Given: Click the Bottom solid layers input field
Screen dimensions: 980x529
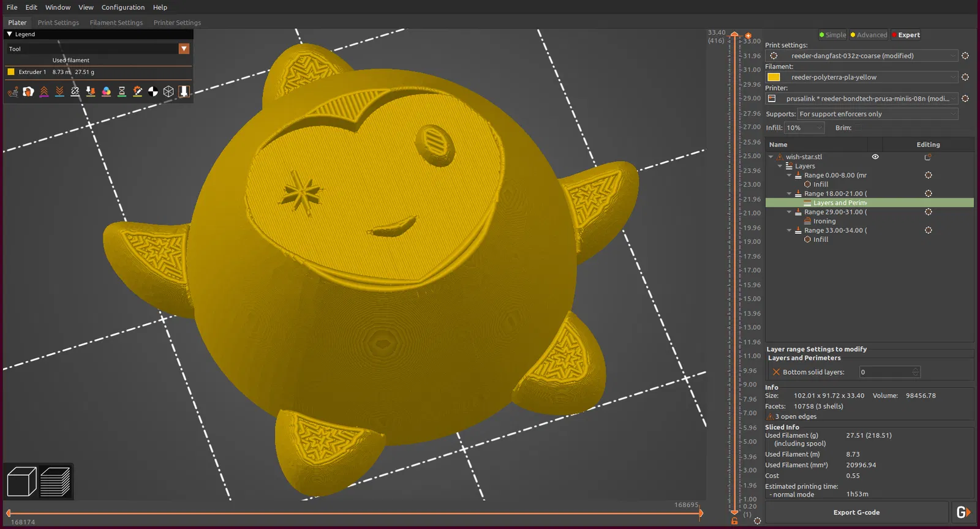Looking at the screenshot, I should pos(885,372).
